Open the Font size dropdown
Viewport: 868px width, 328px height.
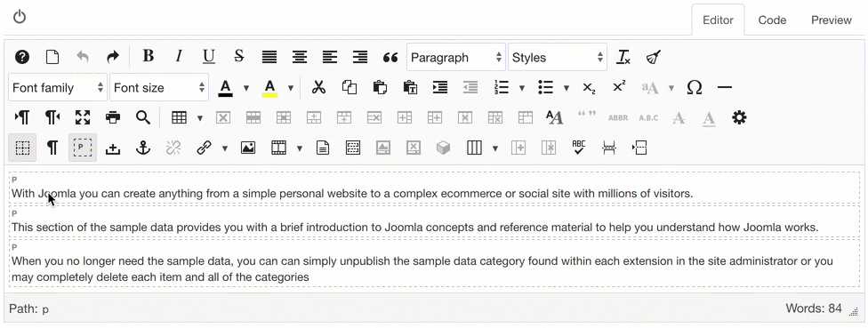click(x=159, y=87)
